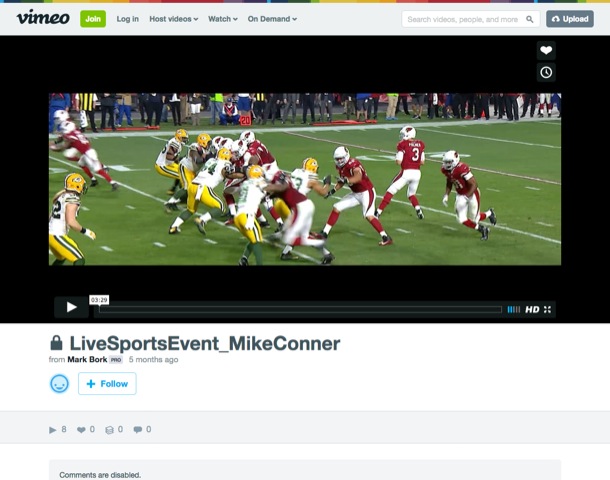The image size is (610, 480).
Task: Open the On Demand dropdown
Action: point(272,19)
